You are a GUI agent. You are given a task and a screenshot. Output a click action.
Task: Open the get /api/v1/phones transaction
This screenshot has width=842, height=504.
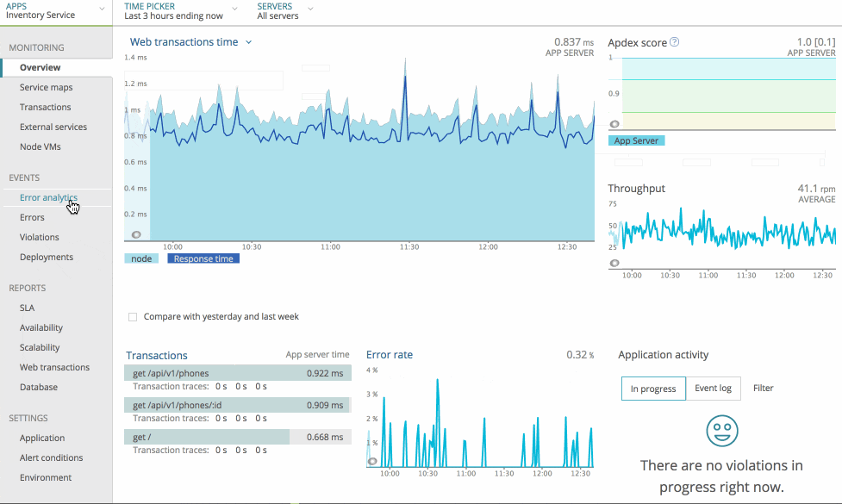pos(238,373)
